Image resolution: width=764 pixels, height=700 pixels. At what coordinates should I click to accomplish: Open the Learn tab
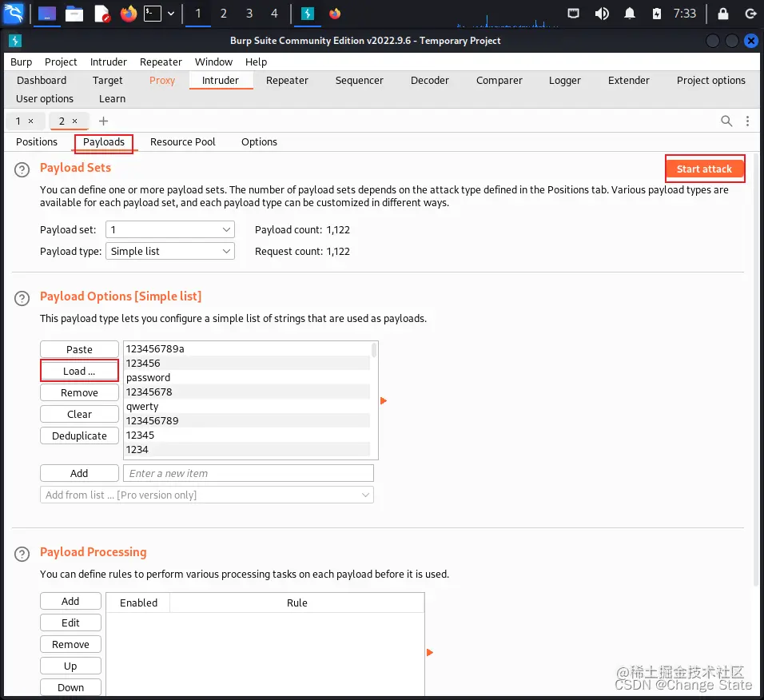(112, 99)
